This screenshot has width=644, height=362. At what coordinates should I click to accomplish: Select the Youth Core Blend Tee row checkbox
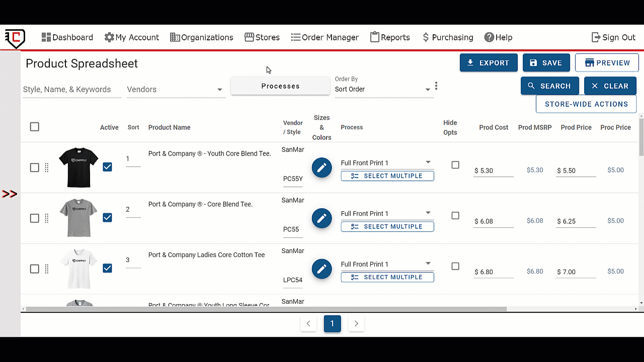tap(34, 167)
